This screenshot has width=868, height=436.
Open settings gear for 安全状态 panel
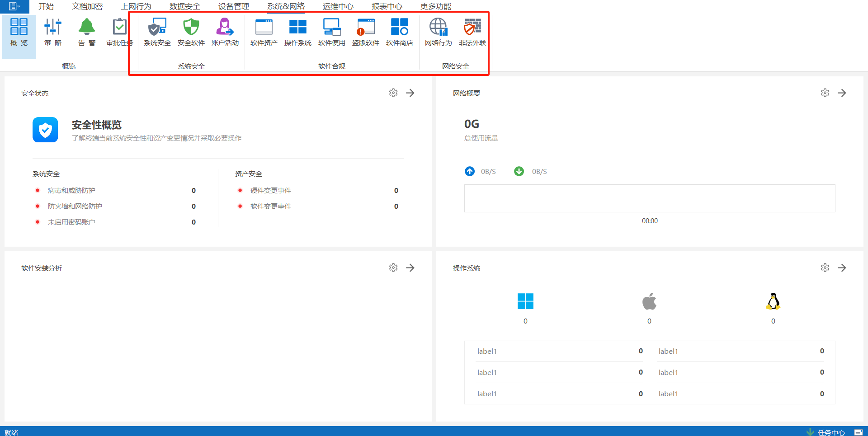393,93
